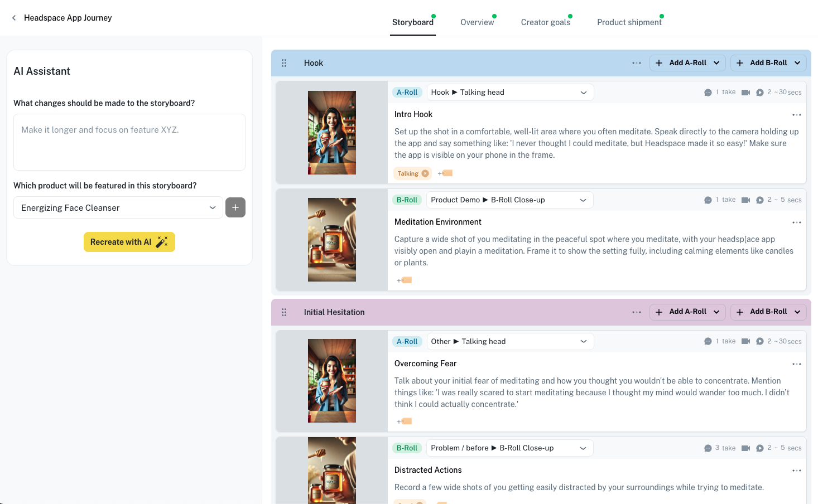Click the A-Roll badge on Intro Hook

click(407, 93)
